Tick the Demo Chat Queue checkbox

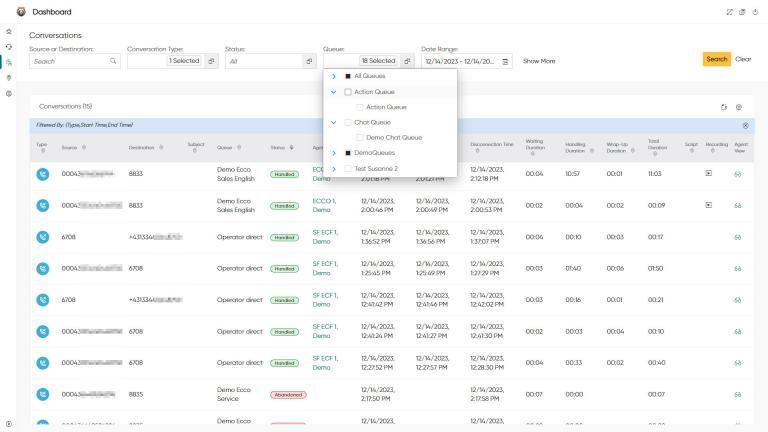[360, 137]
